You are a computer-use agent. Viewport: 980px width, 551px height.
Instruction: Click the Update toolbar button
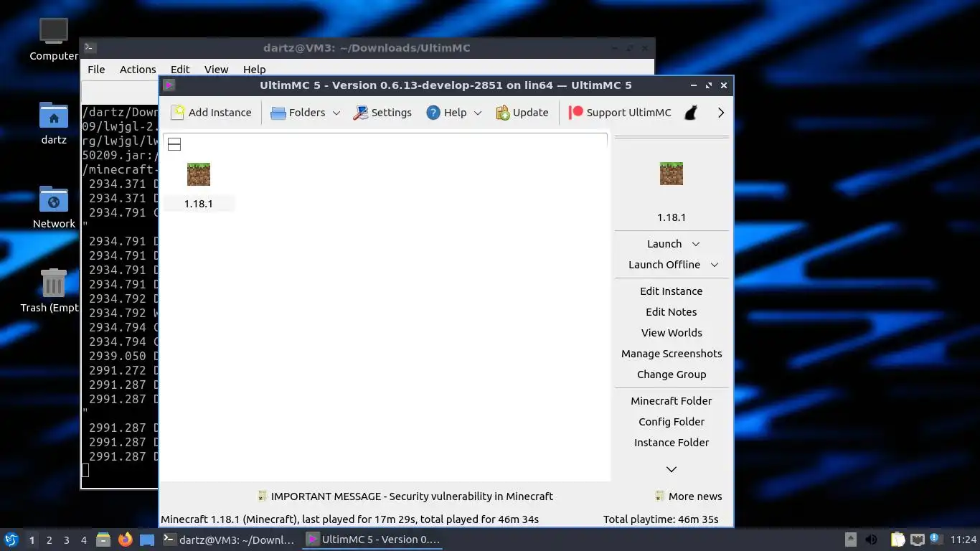[x=522, y=113]
